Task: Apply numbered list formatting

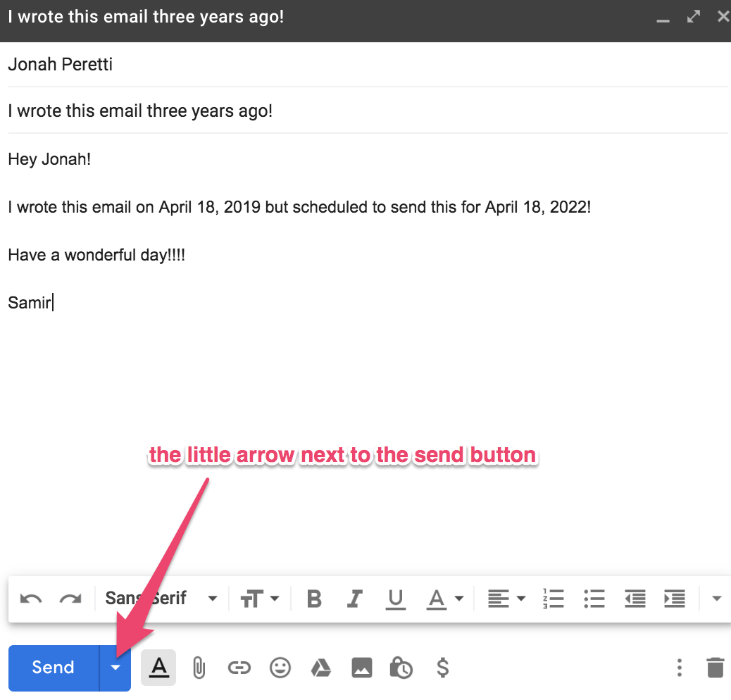Action: (554, 599)
